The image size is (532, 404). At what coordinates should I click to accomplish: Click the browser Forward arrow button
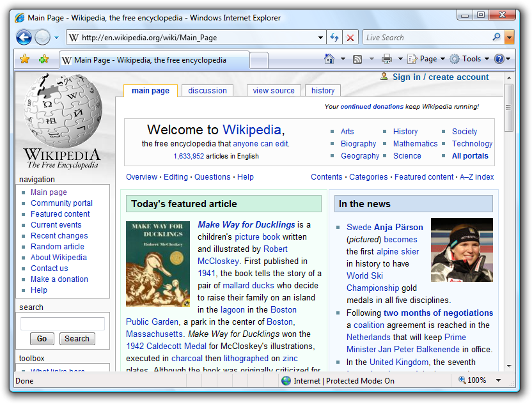pyautogui.click(x=42, y=37)
